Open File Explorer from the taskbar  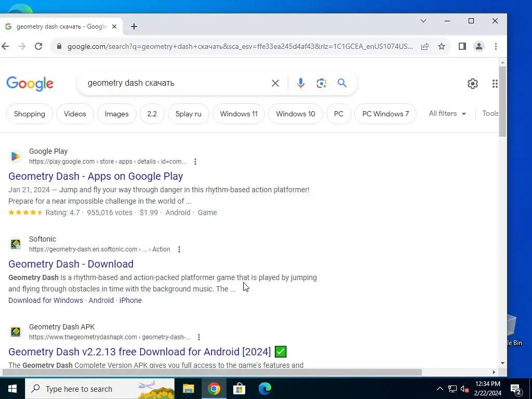188,389
